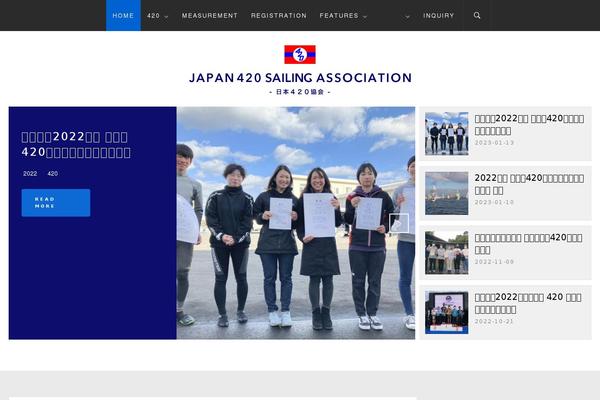The image size is (600, 400).
Task: Click the date text 2022-11-09
Action: [x=494, y=262]
